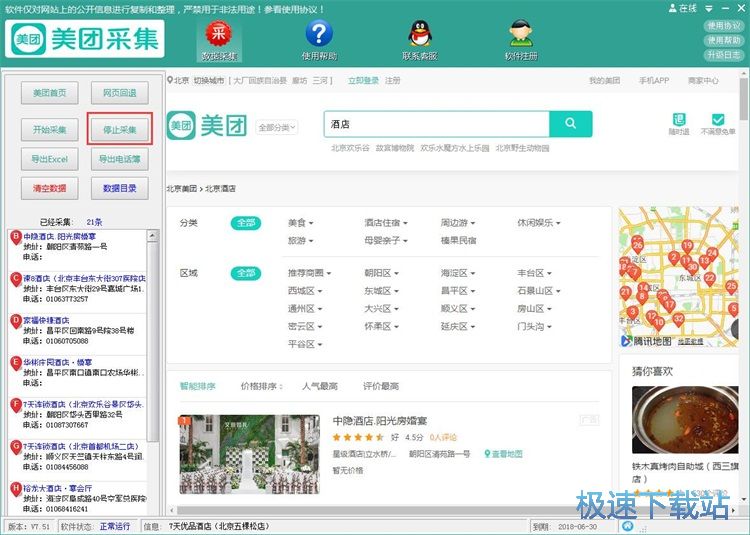Expand the 全部分类 dropdown
750x535 pixels.
coord(277,128)
